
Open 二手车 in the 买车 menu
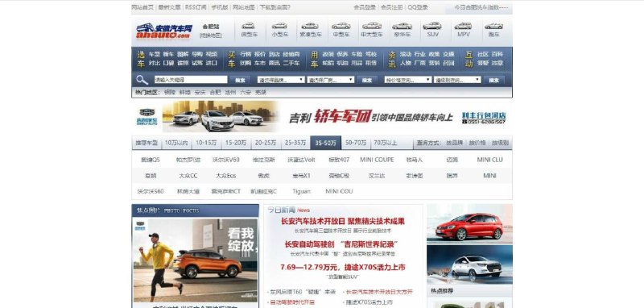coord(291,64)
